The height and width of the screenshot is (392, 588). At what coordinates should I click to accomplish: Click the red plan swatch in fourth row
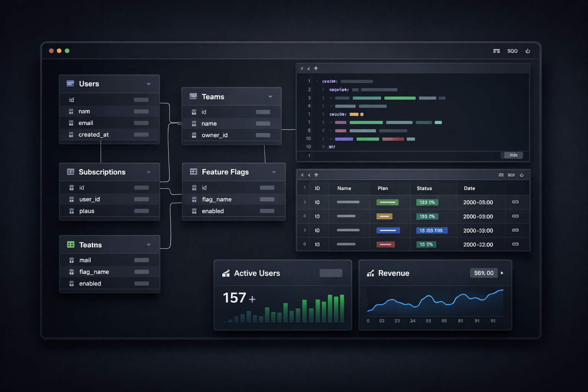click(385, 244)
